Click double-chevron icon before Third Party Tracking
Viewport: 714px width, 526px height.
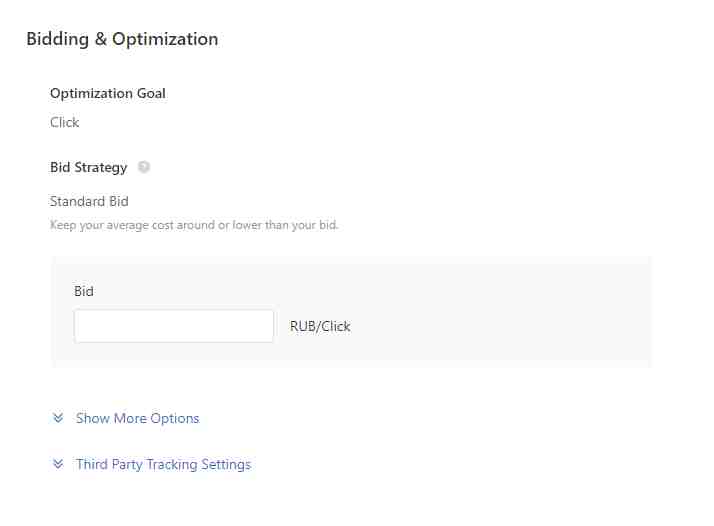pyautogui.click(x=58, y=464)
